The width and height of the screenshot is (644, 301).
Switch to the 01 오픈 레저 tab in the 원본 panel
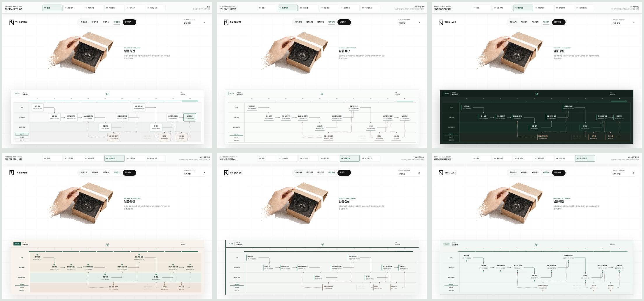[73, 8]
